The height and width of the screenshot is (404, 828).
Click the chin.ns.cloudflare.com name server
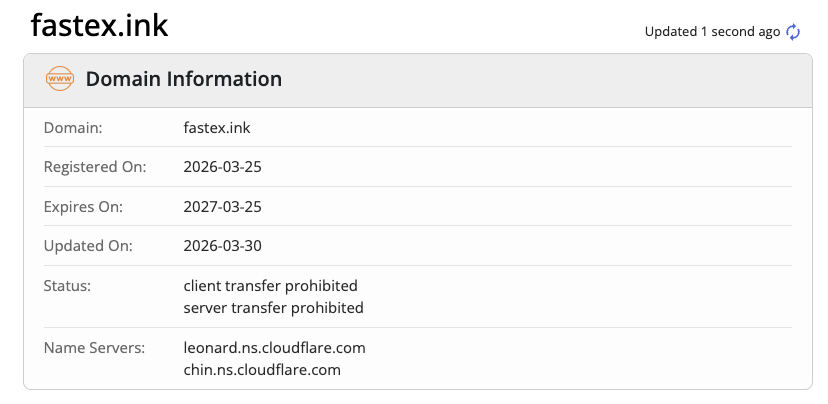(262, 370)
